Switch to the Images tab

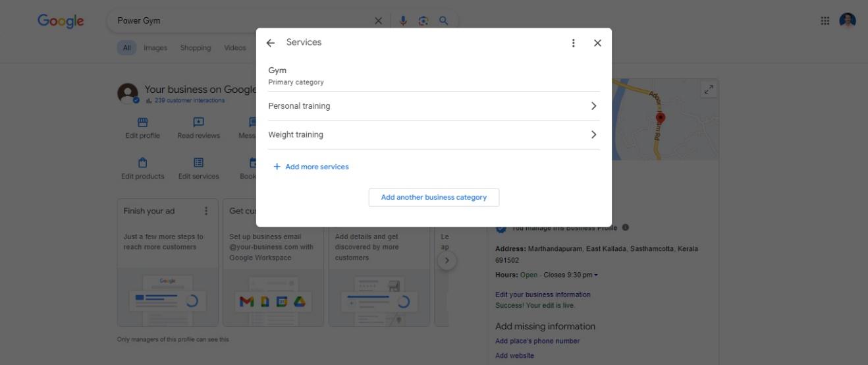click(x=155, y=47)
